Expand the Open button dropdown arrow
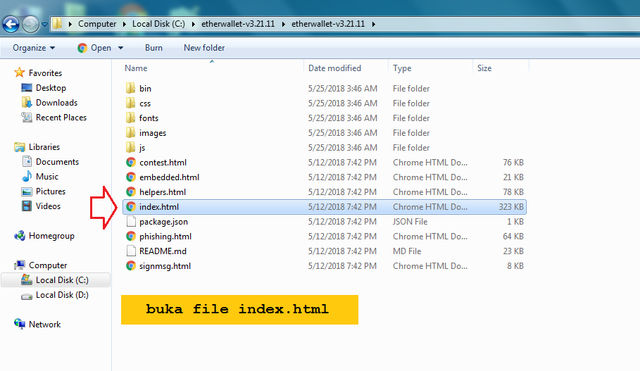Screen dimensions: 640x371 pyautogui.click(x=120, y=48)
